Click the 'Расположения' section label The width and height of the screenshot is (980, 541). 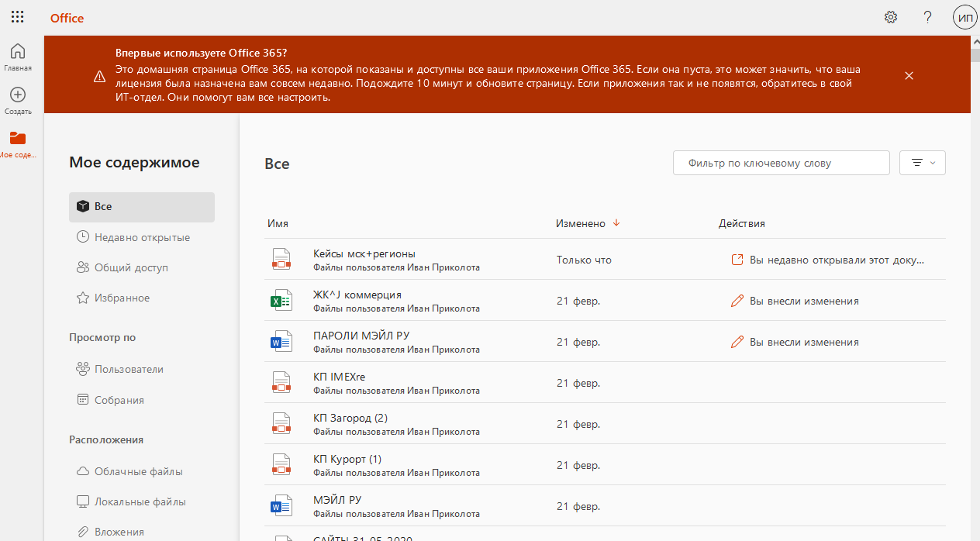click(106, 439)
